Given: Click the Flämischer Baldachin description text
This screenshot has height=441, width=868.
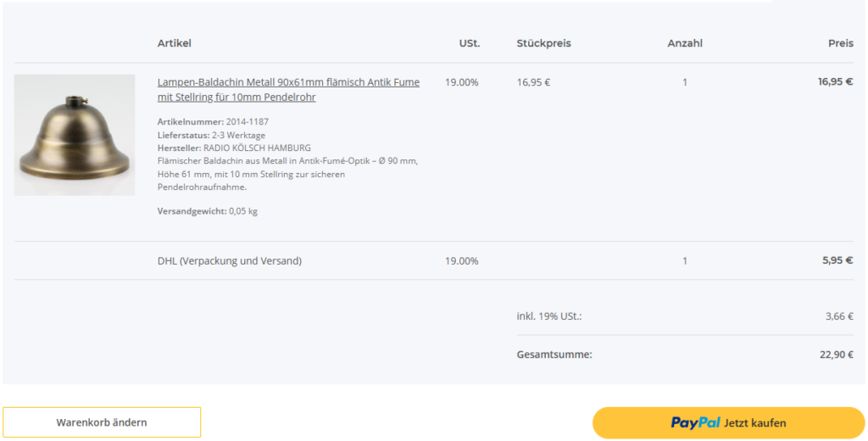Looking at the screenshot, I should pyautogui.click(x=287, y=160).
